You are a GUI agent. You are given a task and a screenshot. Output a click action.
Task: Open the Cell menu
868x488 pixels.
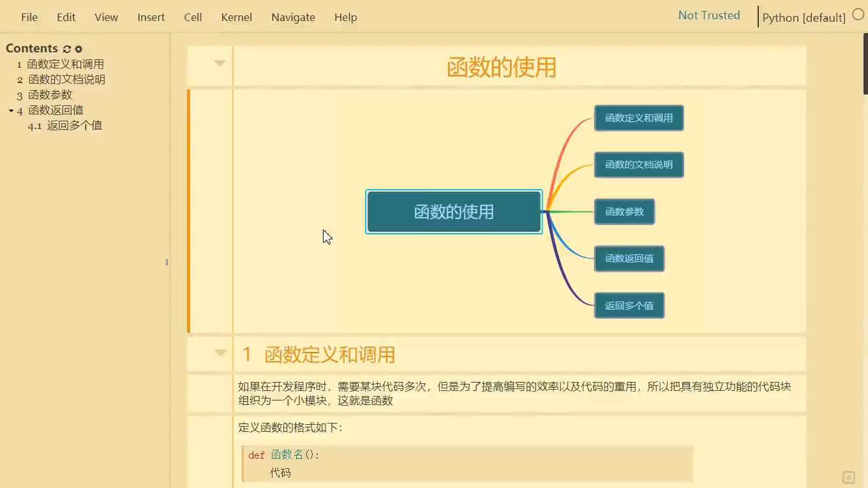(193, 17)
